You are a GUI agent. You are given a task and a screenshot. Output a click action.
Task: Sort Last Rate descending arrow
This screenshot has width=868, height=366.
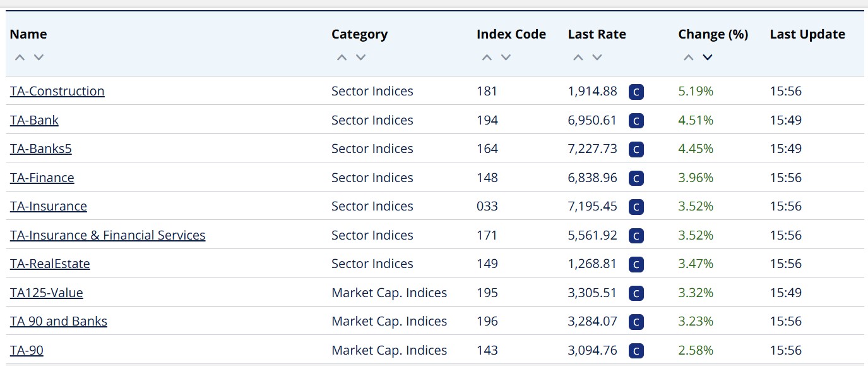[x=597, y=58]
